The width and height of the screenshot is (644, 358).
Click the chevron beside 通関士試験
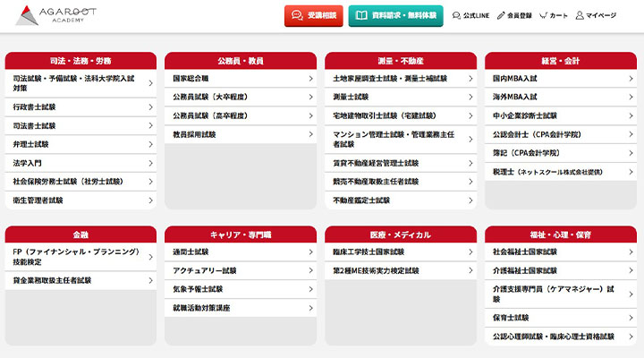[311, 252]
